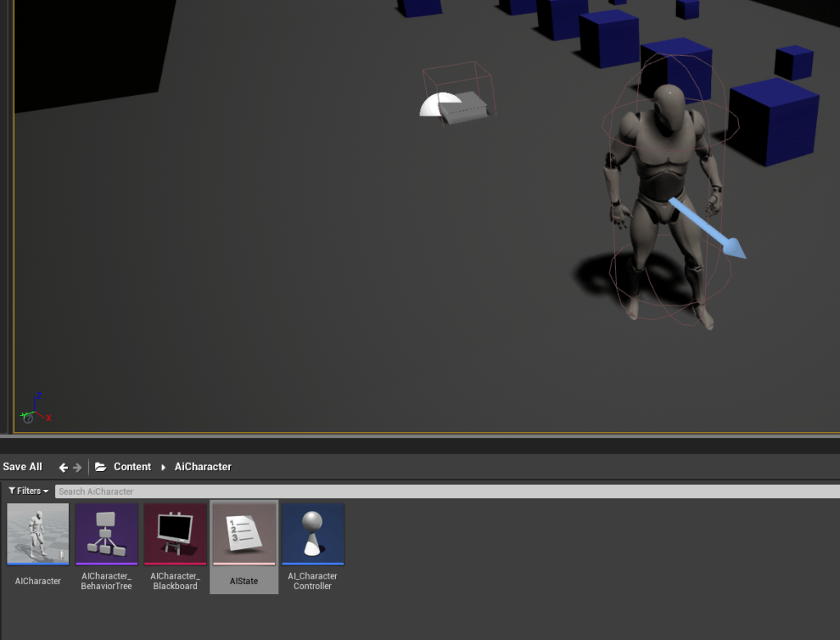Select the AI_Character Controller asset icon

[x=313, y=534]
